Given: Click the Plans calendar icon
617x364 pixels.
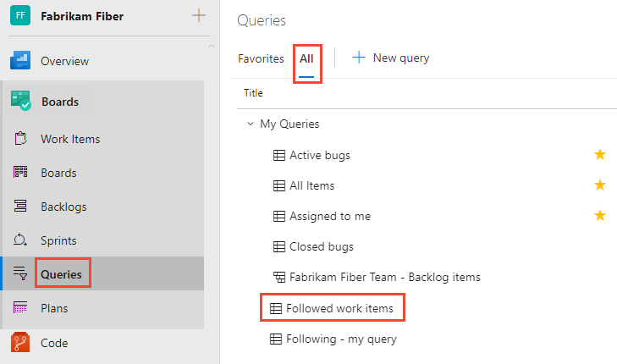Looking at the screenshot, I should [x=20, y=307].
